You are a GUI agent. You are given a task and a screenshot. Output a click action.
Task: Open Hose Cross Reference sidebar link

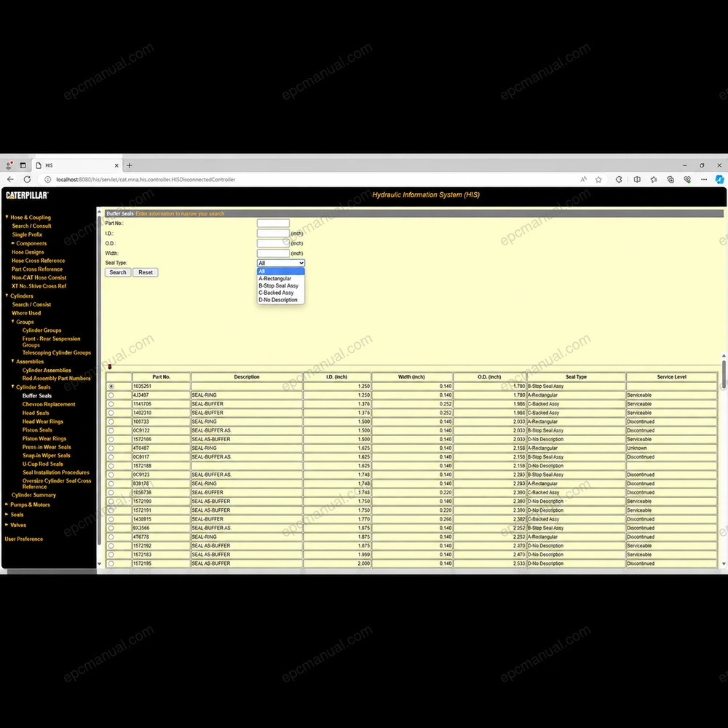click(38, 261)
